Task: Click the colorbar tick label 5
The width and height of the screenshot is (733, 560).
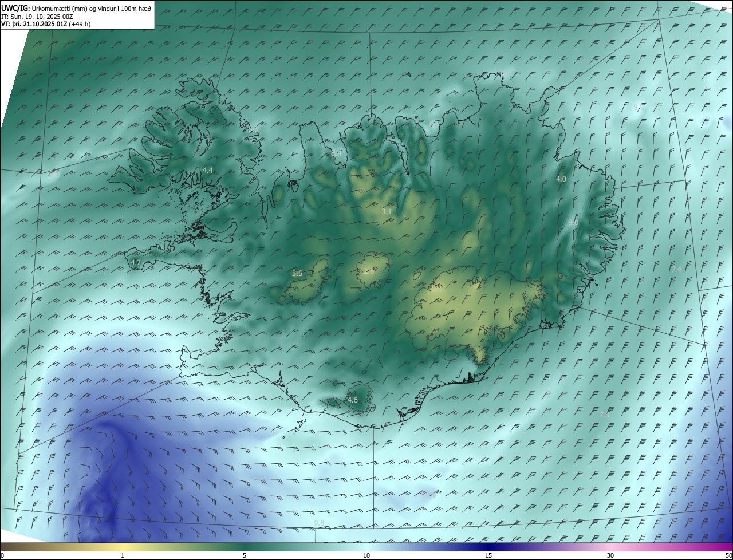Action: click(x=245, y=555)
